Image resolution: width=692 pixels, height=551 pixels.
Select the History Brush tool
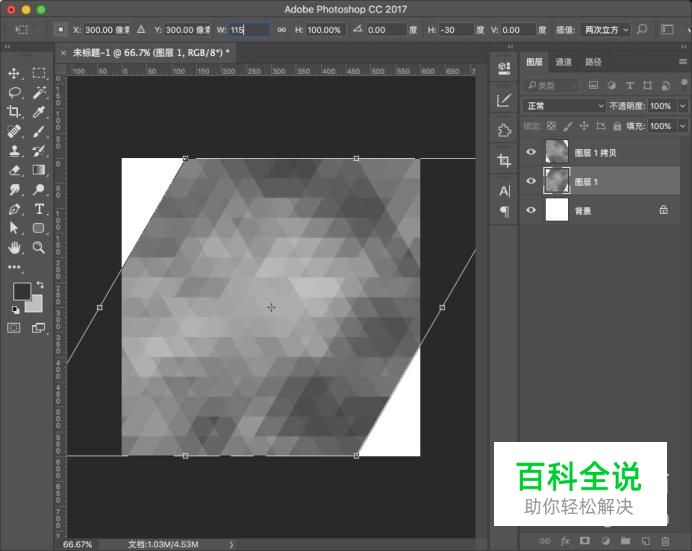(x=39, y=151)
